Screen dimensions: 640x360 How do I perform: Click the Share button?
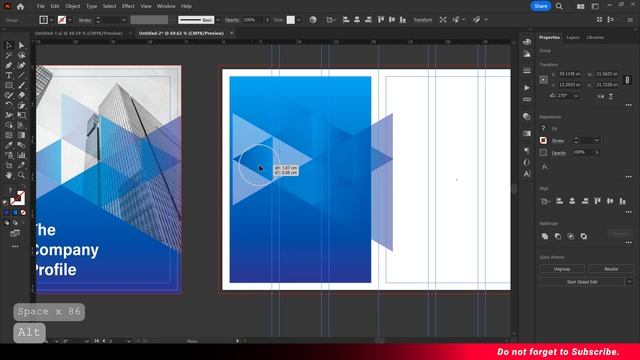pos(540,6)
